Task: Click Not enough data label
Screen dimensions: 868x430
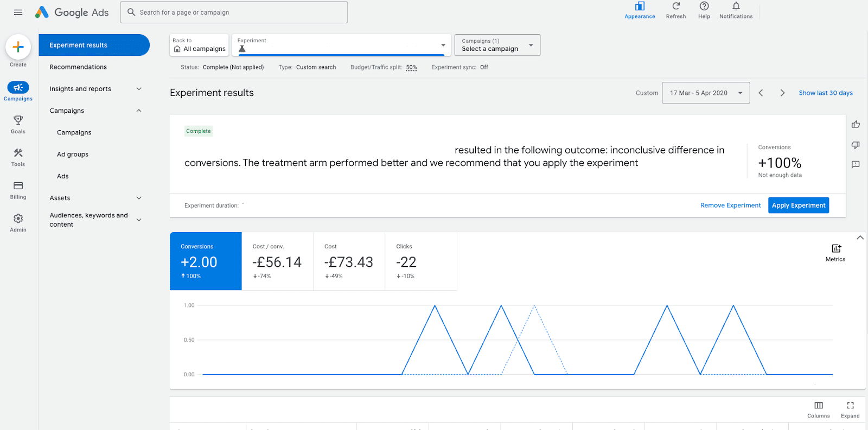Action: tap(780, 175)
